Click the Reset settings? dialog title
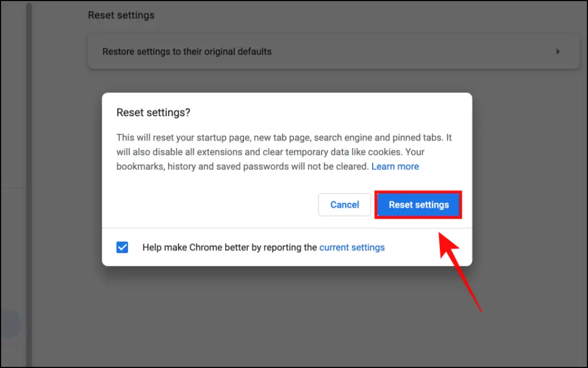The width and height of the screenshot is (588, 368). point(153,113)
